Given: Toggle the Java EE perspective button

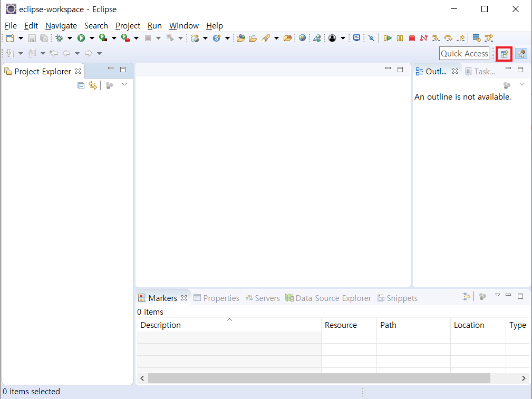Looking at the screenshot, I should click(521, 54).
